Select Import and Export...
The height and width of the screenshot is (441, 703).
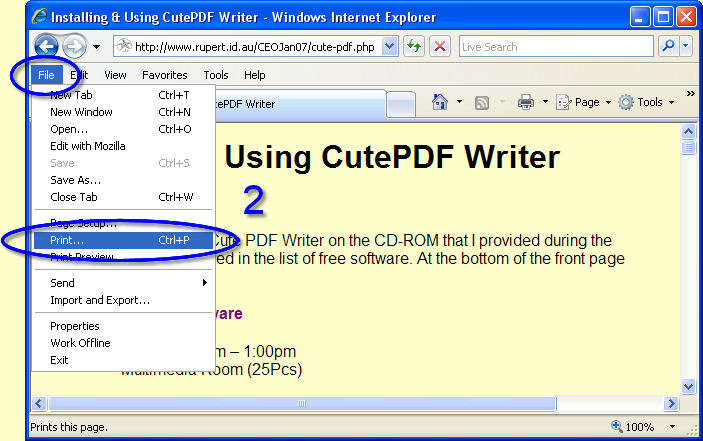pos(122,300)
